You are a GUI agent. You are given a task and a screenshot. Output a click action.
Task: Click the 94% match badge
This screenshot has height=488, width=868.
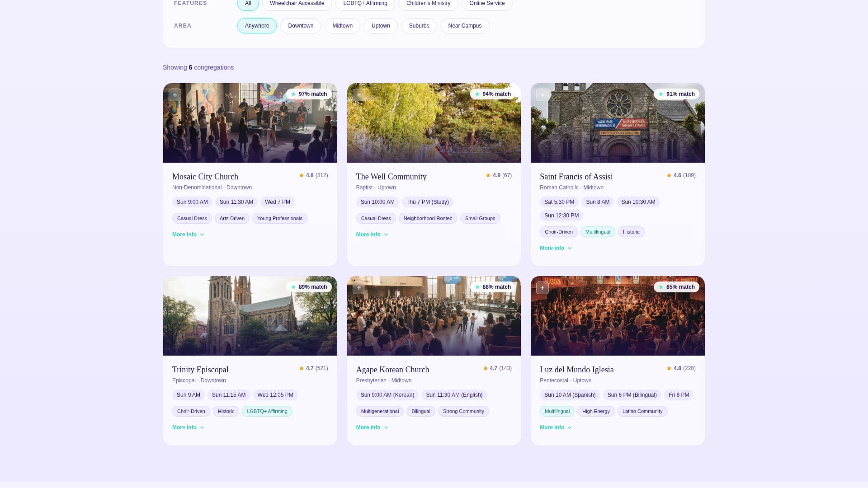click(493, 94)
